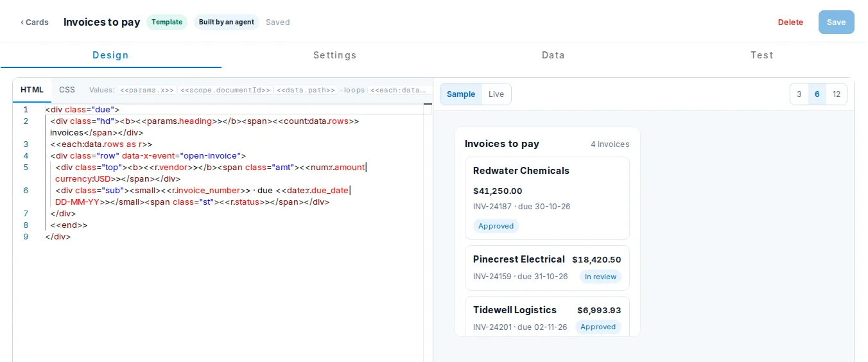Click the $6,993.93 amount
The image size is (868, 362).
599,310
